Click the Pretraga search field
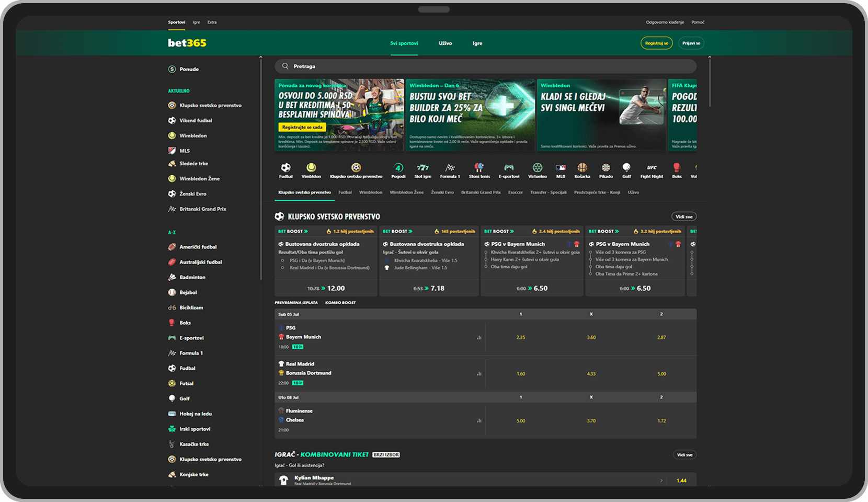868x502 pixels. coord(486,66)
